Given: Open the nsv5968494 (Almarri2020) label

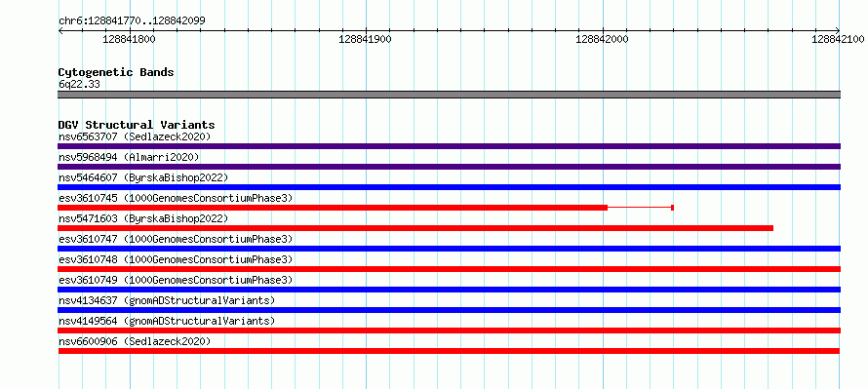Looking at the screenshot, I should click(129, 157).
